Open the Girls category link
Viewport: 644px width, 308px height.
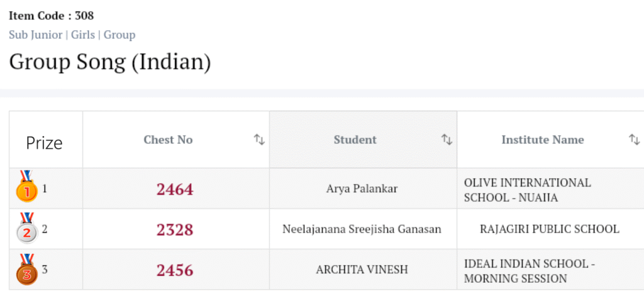coord(83,35)
